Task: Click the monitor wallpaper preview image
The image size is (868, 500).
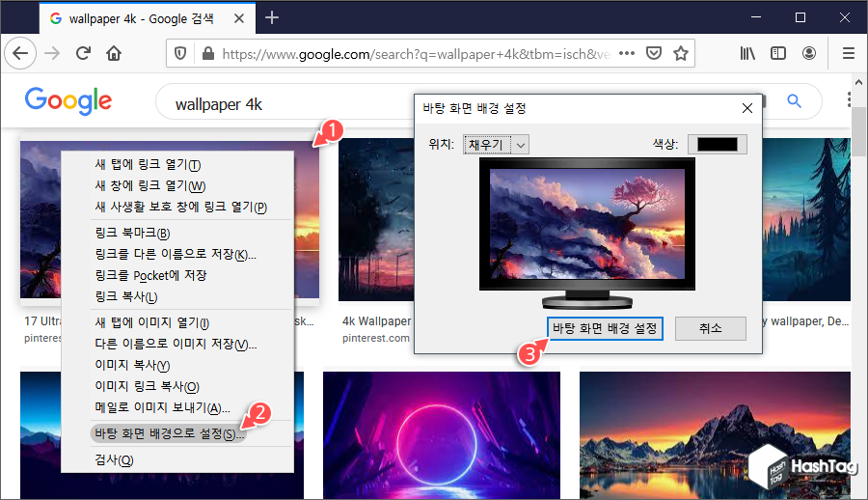Action: point(586,224)
